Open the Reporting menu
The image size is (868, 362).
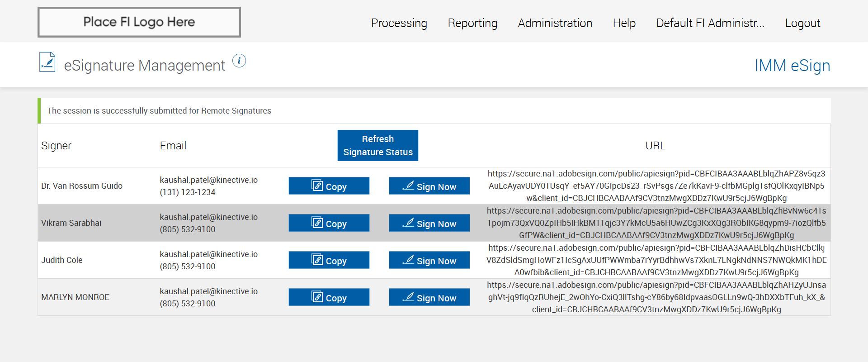click(472, 23)
